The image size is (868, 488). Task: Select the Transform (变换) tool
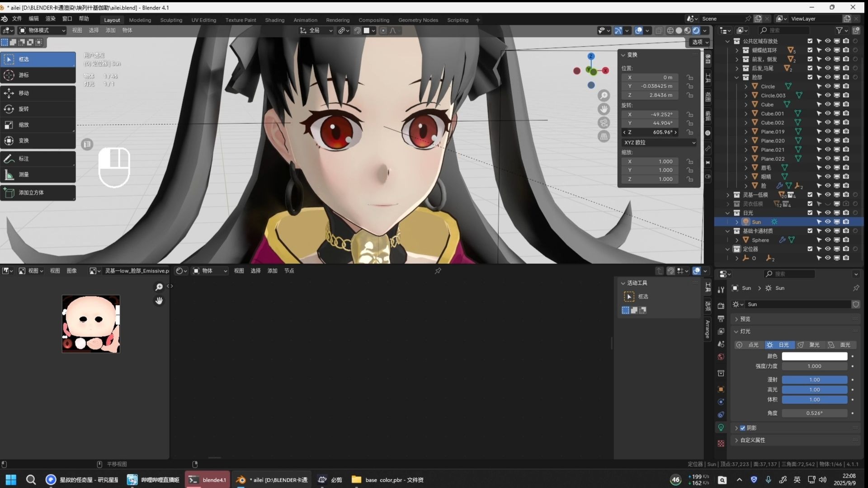[x=38, y=141]
